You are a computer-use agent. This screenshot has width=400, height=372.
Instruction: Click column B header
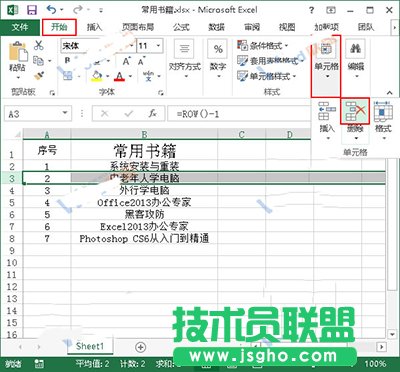(144, 134)
